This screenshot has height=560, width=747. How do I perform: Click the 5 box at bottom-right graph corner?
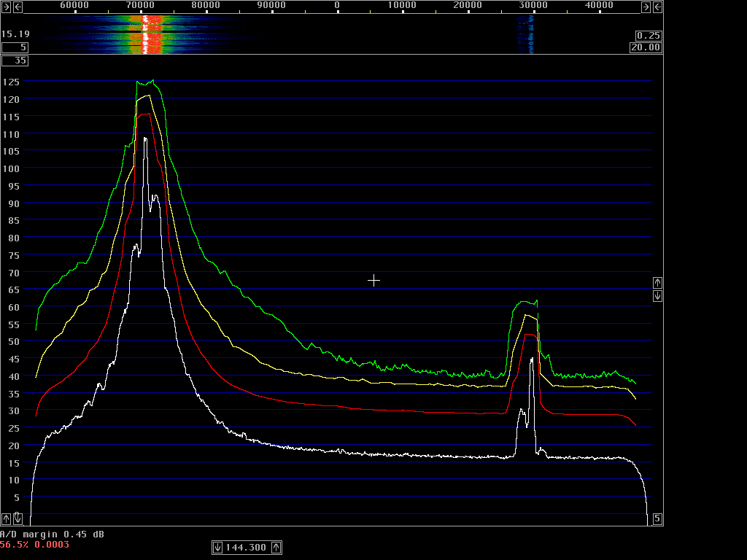(657, 518)
